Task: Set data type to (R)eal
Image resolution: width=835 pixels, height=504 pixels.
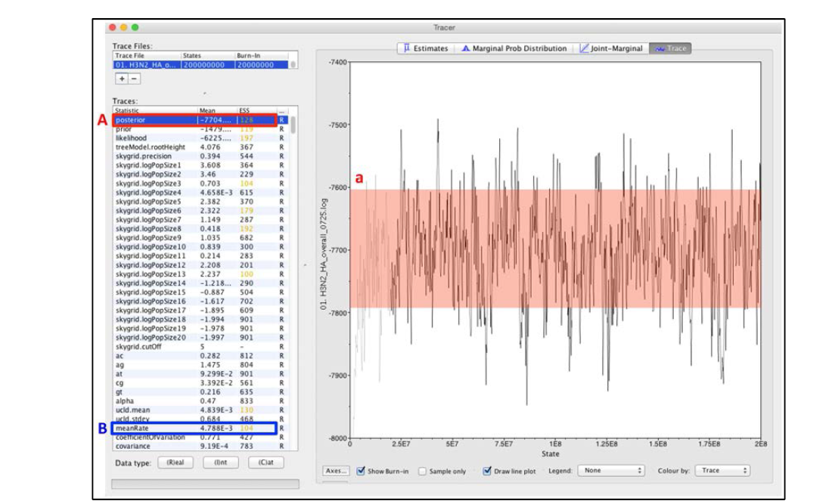Action: (x=175, y=462)
